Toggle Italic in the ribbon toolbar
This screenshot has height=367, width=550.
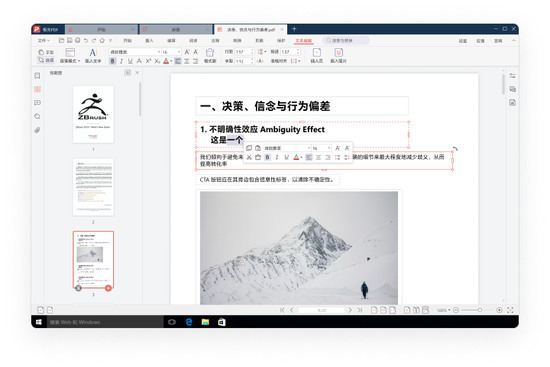(x=121, y=61)
